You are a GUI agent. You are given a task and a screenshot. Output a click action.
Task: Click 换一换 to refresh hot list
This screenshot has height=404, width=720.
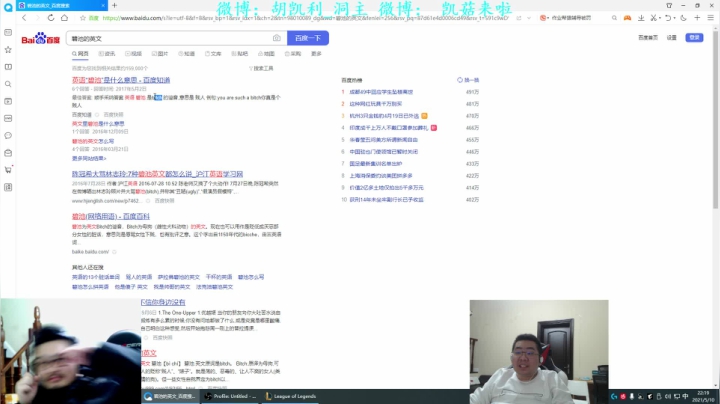[468, 80]
